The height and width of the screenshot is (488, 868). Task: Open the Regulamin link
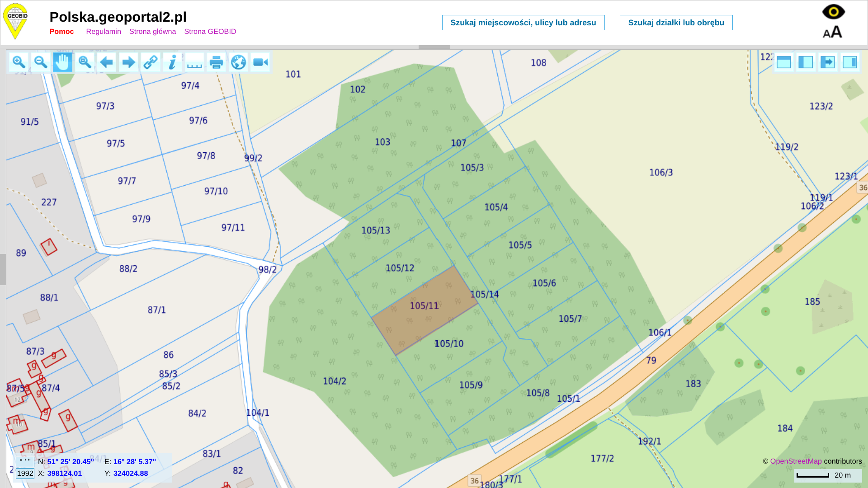(x=104, y=32)
